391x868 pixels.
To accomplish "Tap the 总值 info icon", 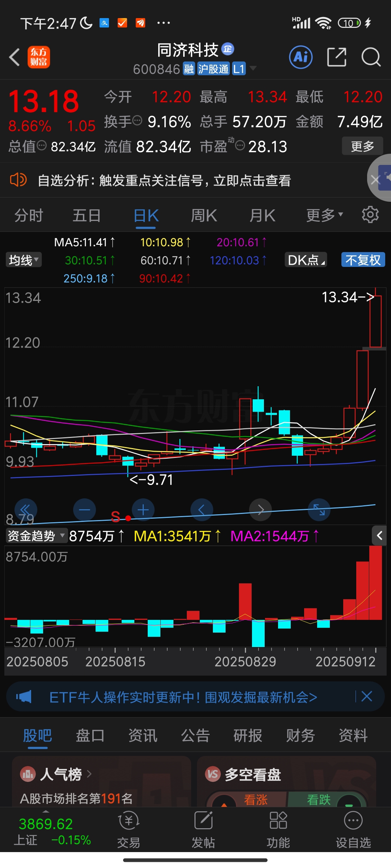I will pyautogui.click(x=42, y=145).
